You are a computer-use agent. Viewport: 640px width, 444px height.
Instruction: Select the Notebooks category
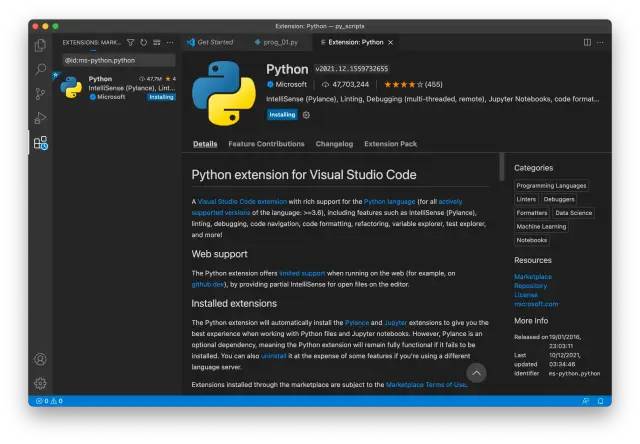click(x=531, y=240)
